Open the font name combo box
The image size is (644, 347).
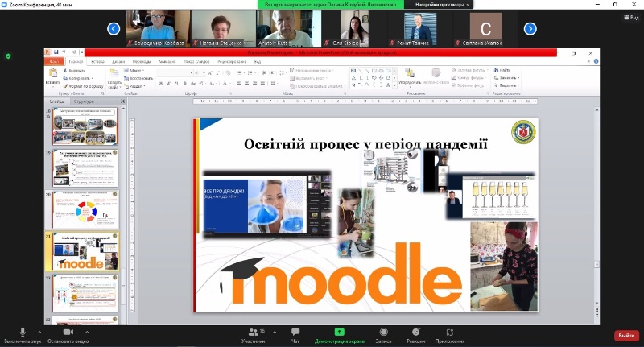coord(175,73)
